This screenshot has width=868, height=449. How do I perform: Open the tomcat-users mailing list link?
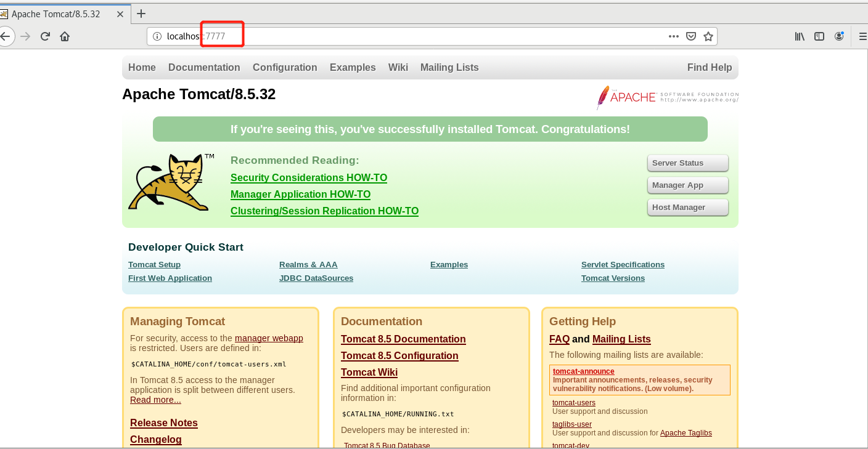[574, 403]
